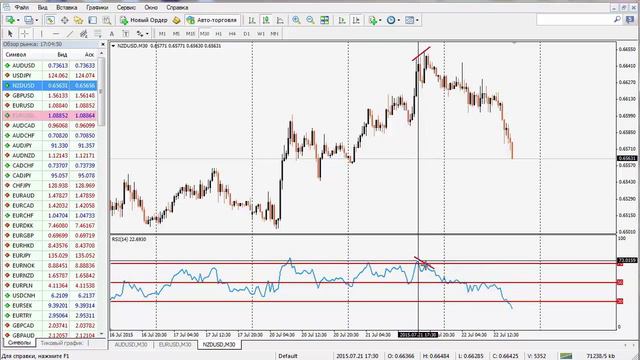Click the search magnifier icon
Screen dimensions: 640x360
(617, 20)
